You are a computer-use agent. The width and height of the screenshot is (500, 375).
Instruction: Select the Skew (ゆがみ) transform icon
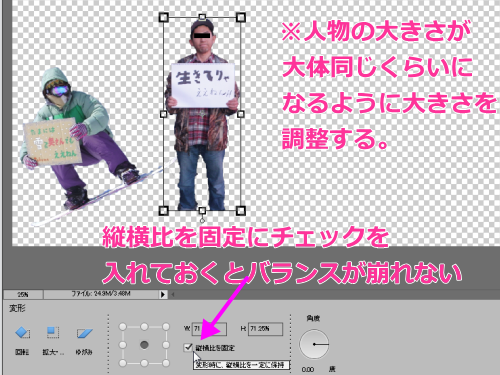pyautogui.click(x=84, y=333)
